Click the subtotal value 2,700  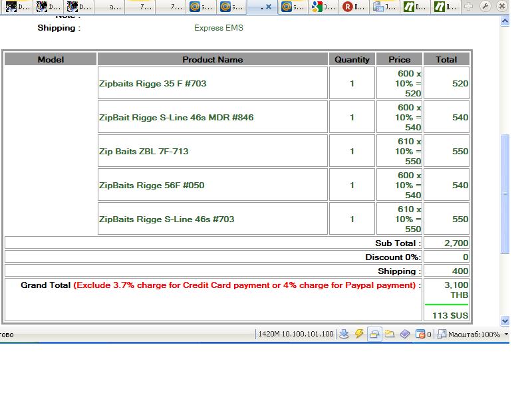456,243
